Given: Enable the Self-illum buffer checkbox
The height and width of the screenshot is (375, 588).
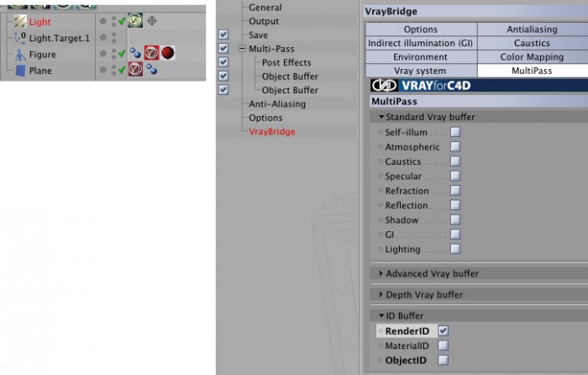Looking at the screenshot, I should point(455,132).
